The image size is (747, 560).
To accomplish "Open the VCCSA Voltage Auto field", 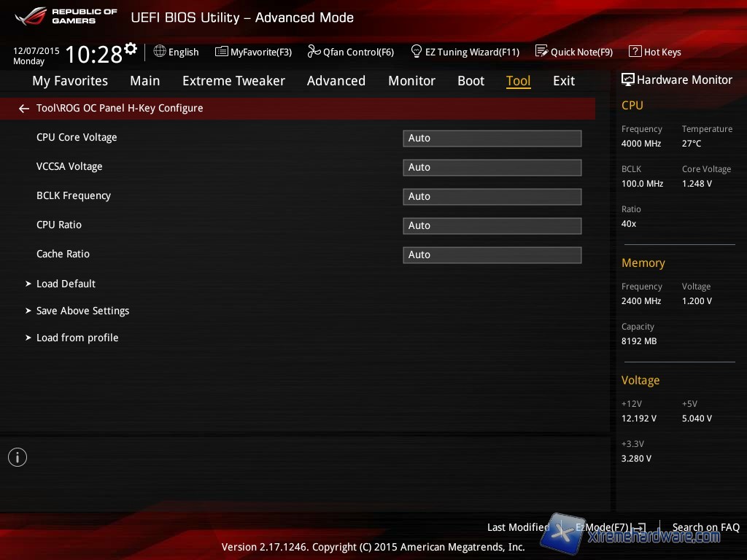I will click(x=492, y=167).
